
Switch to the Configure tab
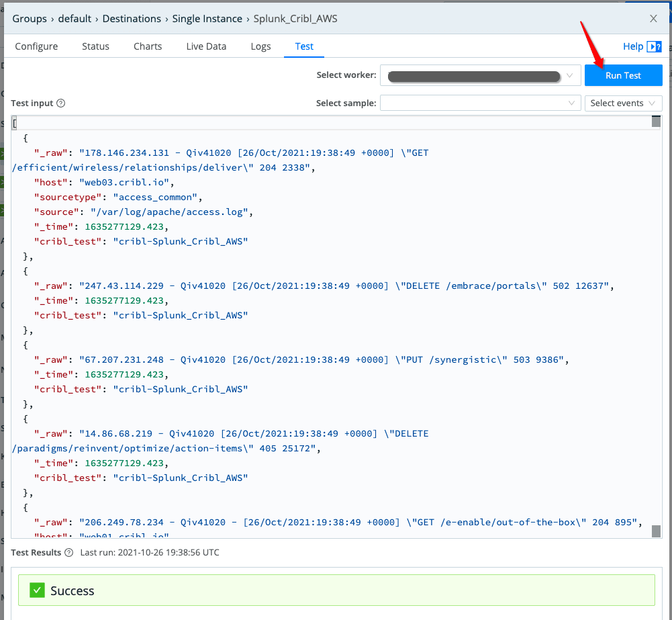click(36, 46)
